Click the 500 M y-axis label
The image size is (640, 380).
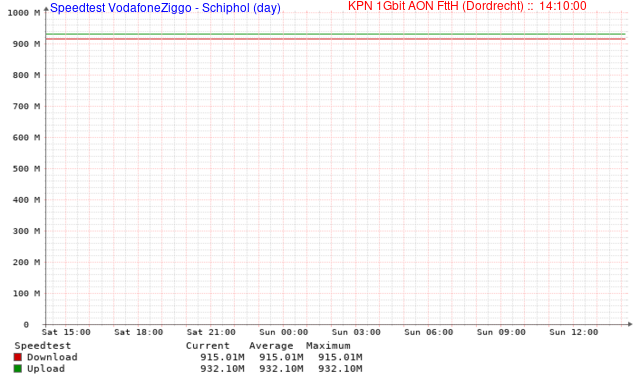pyautogui.click(x=27, y=169)
